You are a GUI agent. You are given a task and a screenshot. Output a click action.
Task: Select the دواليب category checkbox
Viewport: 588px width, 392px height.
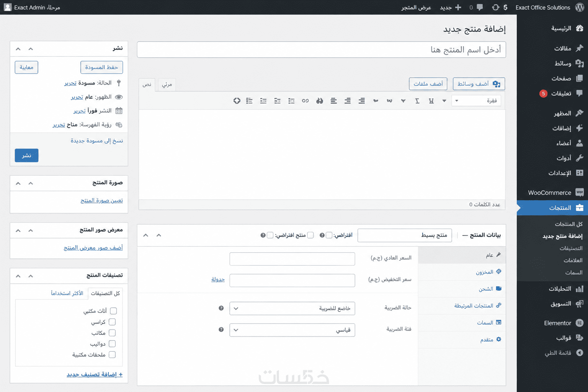point(112,344)
